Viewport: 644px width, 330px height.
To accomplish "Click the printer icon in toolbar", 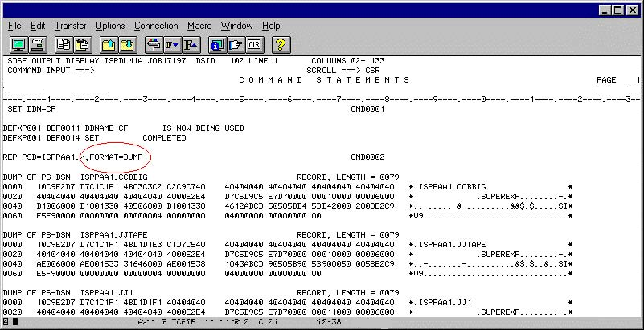I will coord(38,44).
